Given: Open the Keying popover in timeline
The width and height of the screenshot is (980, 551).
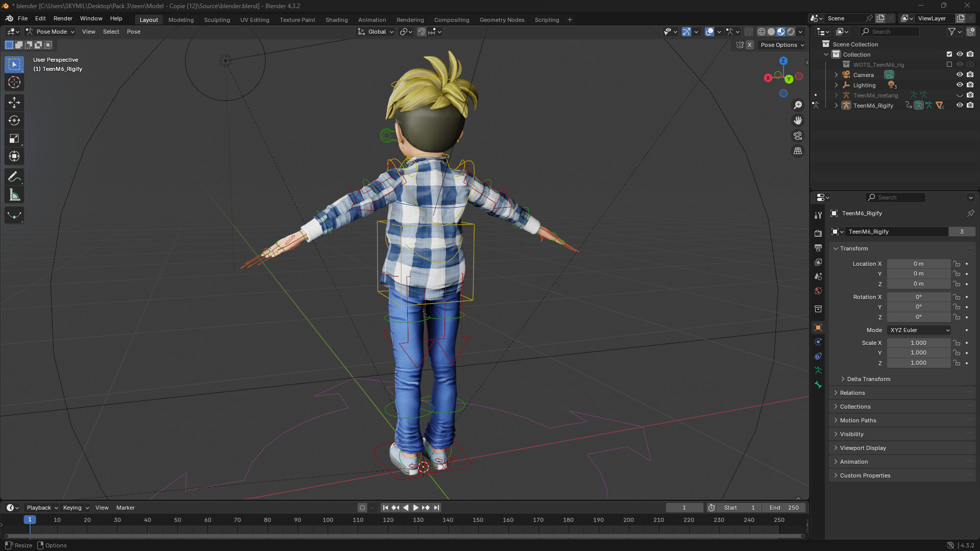Looking at the screenshot, I should [76, 508].
